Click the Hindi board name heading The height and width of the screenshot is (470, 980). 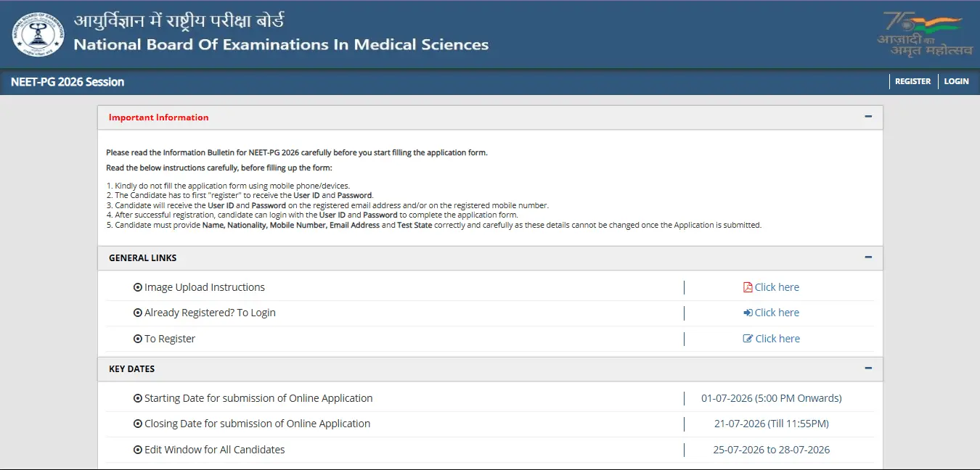coord(179,20)
